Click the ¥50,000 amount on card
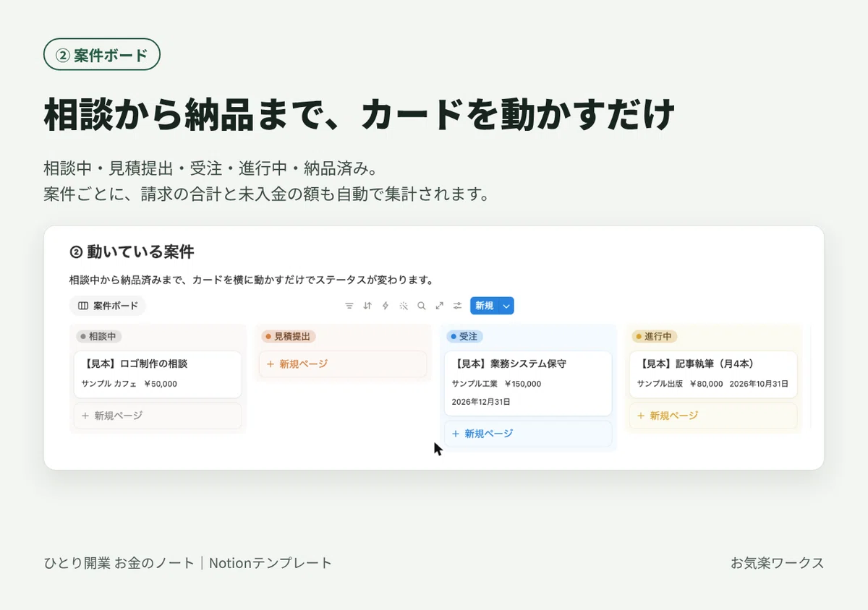This screenshot has width=868, height=610. click(161, 384)
